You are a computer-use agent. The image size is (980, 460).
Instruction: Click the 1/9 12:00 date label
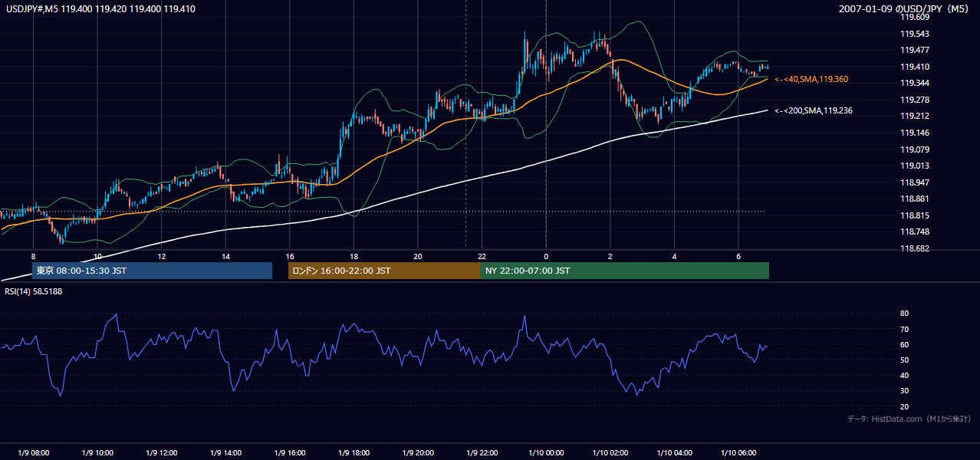coord(161,453)
